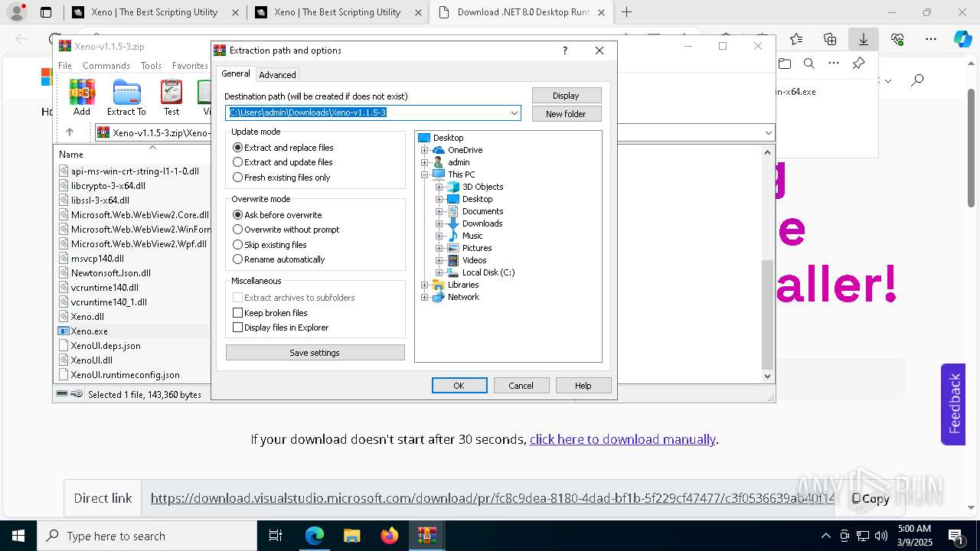Select Ask before overwrite option

[277, 215]
